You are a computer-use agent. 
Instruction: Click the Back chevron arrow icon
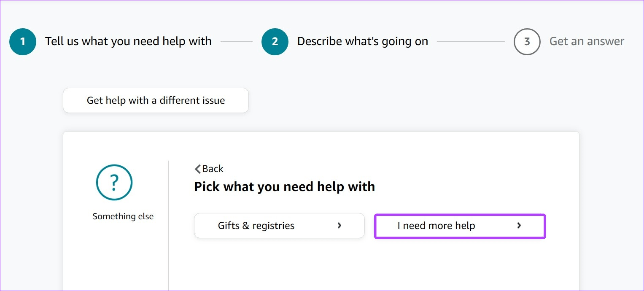[x=197, y=169]
